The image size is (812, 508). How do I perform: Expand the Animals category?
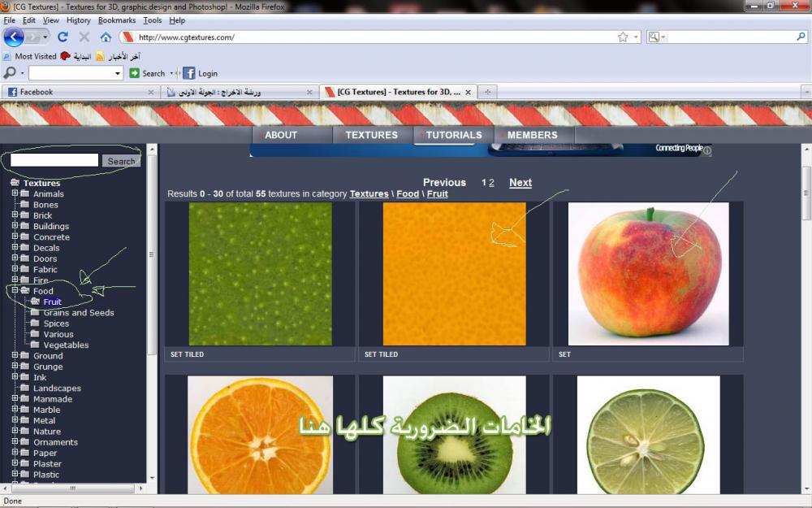(15, 193)
